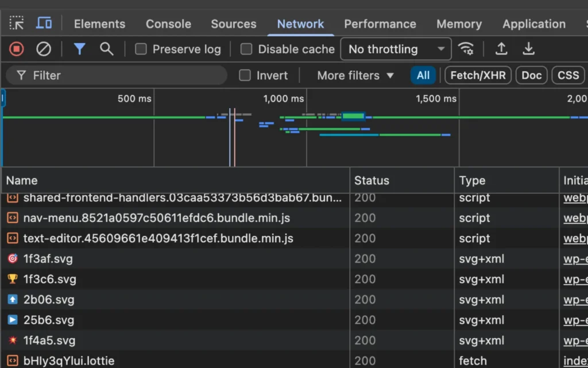Check the Invert filter checkbox
Viewport: 588px width, 368px height.
point(245,75)
